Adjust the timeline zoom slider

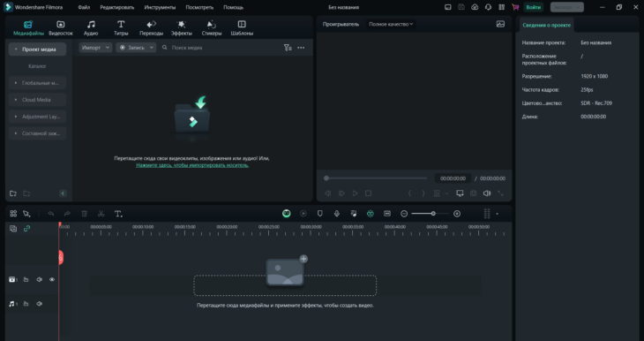pyautogui.click(x=433, y=214)
